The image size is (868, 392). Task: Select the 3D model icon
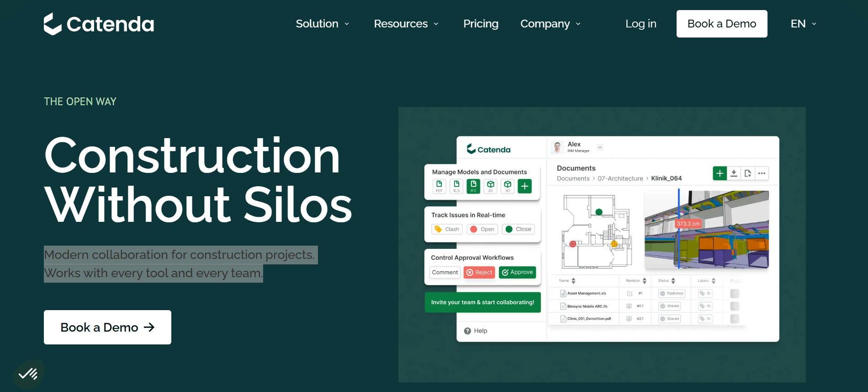coord(508,186)
